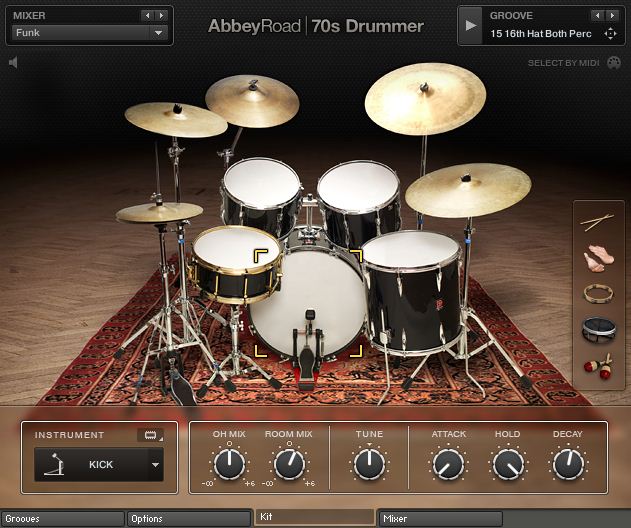Viewport: 631px width, 528px height.
Task: Click the speaker audition icon
Action: (13, 62)
